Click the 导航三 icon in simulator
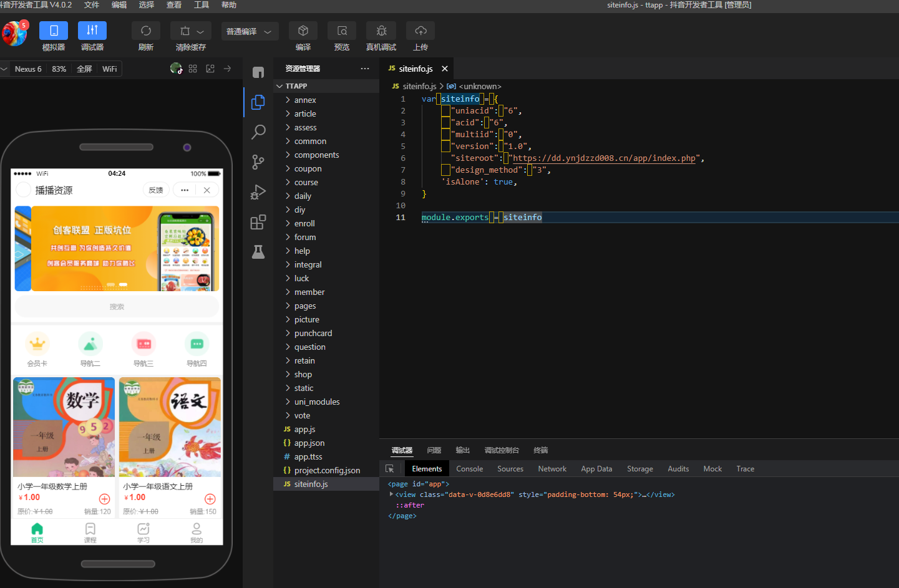 click(x=143, y=344)
